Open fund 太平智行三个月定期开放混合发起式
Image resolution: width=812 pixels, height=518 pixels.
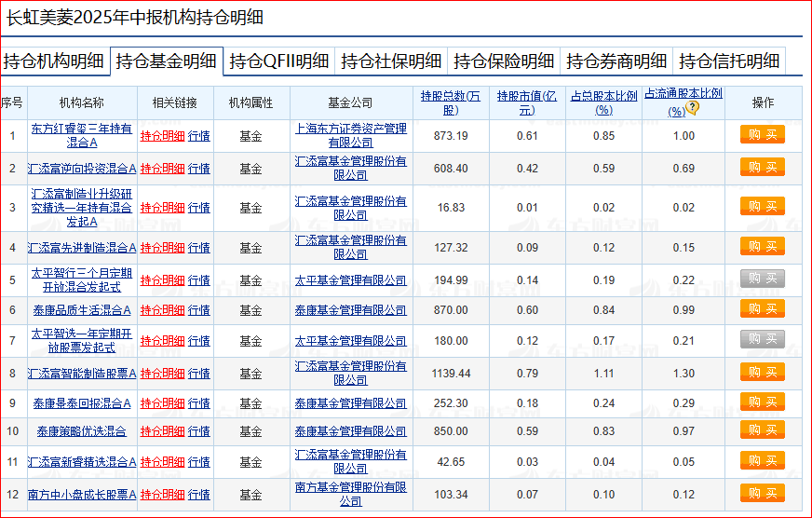click(82, 279)
